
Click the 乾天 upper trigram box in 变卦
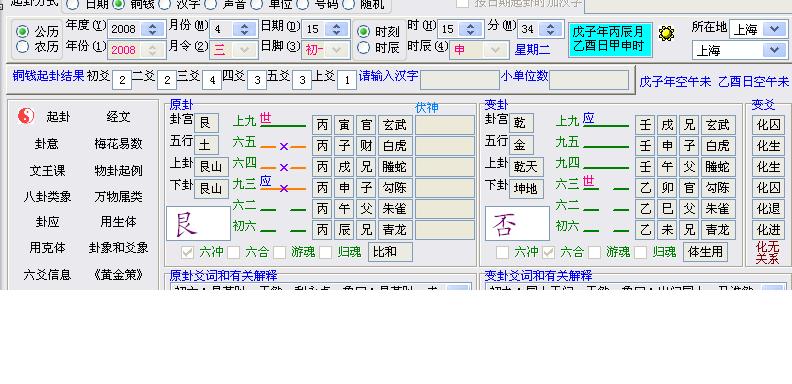526,166
